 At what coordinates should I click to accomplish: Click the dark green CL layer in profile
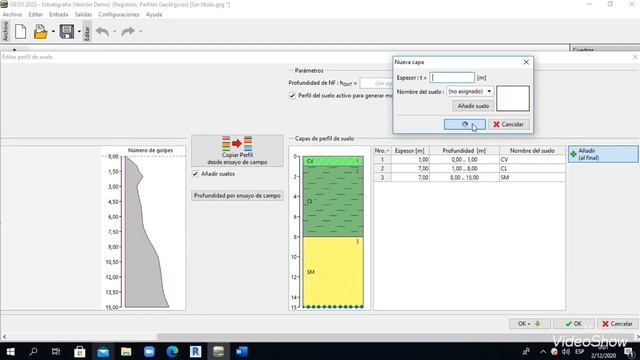[333, 201]
